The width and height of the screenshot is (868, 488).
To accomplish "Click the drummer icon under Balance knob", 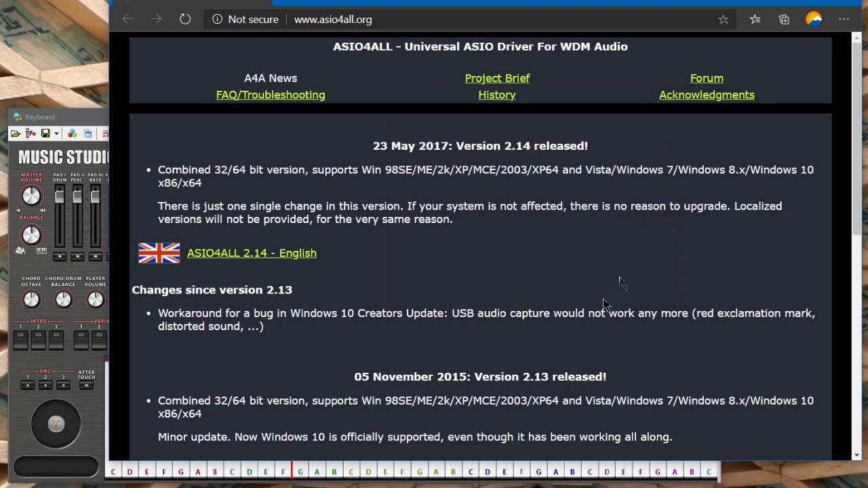I will pyautogui.click(x=20, y=251).
